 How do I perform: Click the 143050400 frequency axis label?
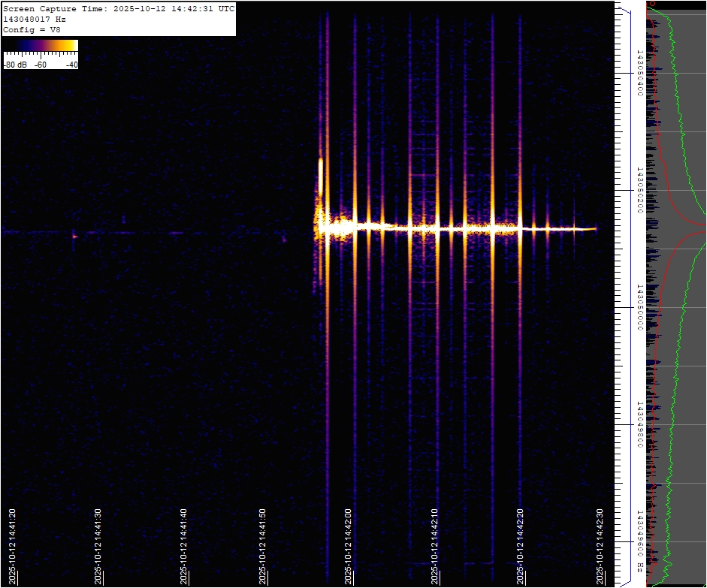point(639,74)
